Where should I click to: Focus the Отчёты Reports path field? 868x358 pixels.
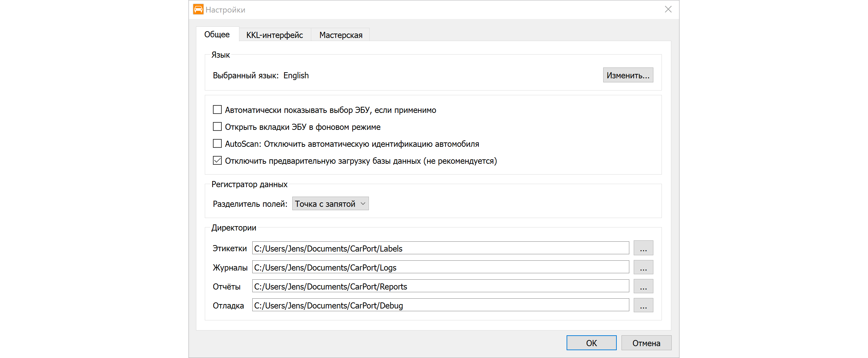coord(440,286)
